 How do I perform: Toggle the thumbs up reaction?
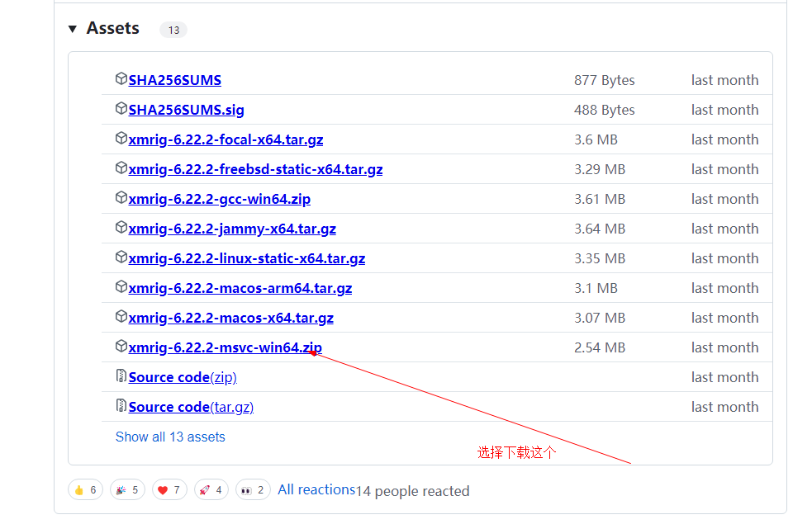pos(85,489)
